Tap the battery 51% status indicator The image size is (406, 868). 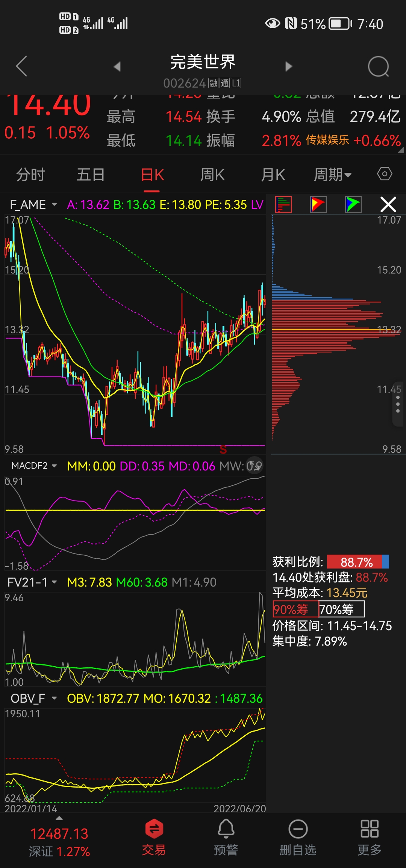click(326, 24)
